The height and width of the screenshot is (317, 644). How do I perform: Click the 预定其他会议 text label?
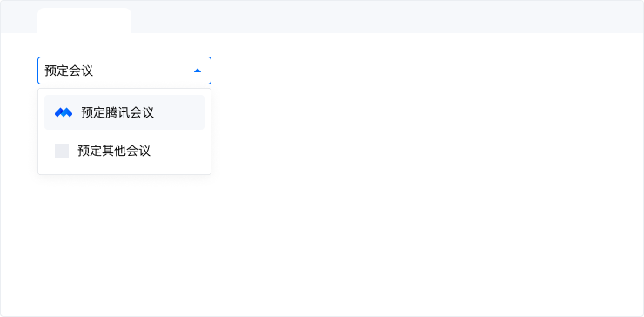point(114,151)
